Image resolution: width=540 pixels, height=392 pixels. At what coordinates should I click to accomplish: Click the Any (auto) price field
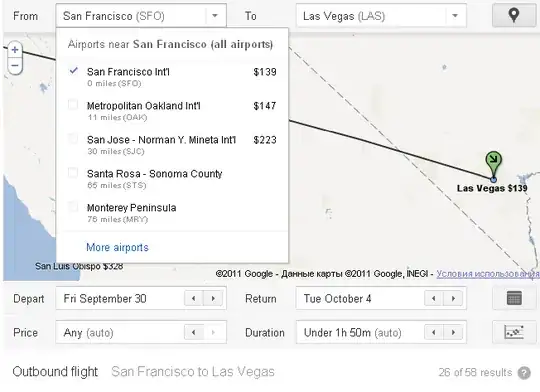(x=141, y=332)
